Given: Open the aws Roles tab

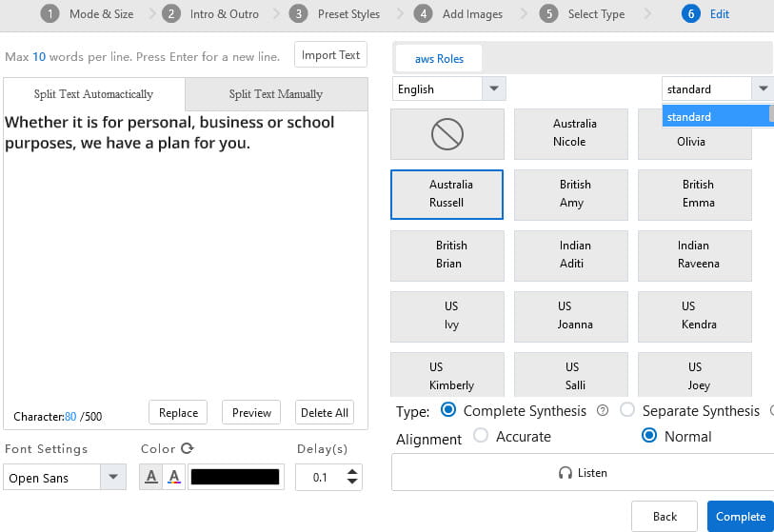Looking at the screenshot, I should (x=439, y=59).
